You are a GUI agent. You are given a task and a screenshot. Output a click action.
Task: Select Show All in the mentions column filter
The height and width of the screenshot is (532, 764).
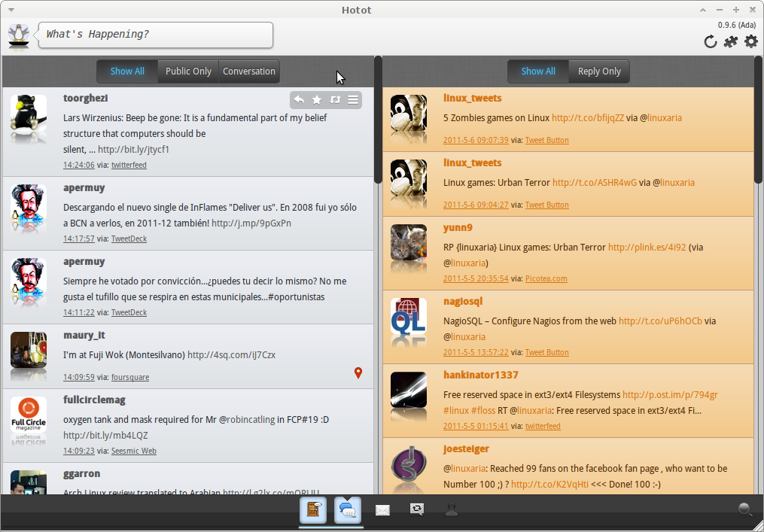[x=538, y=71]
